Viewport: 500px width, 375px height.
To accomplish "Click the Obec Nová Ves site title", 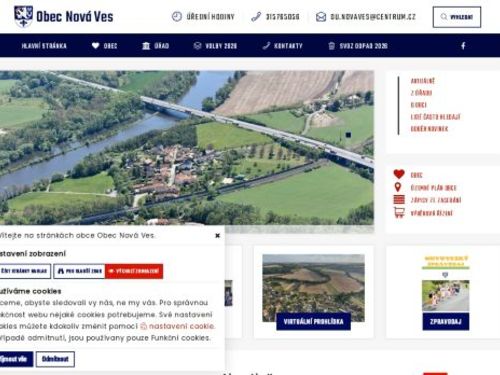I will click(75, 16).
